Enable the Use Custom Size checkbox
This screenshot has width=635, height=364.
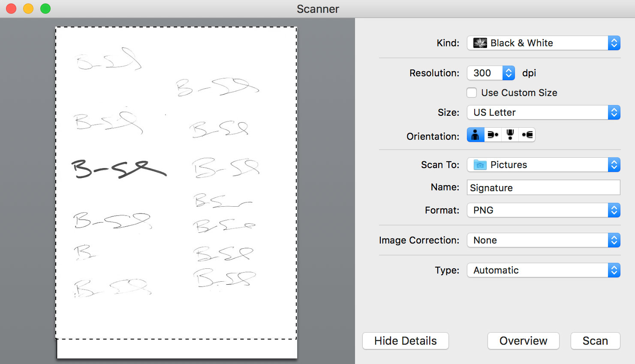(x=472, y=93)
